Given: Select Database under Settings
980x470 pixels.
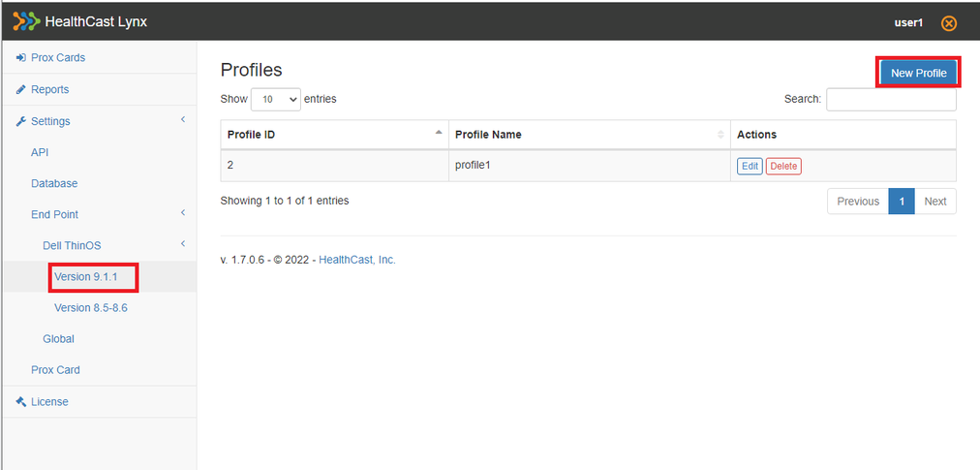Looking at the screenshot, I should pyautogui.click(x=54, y=183).
